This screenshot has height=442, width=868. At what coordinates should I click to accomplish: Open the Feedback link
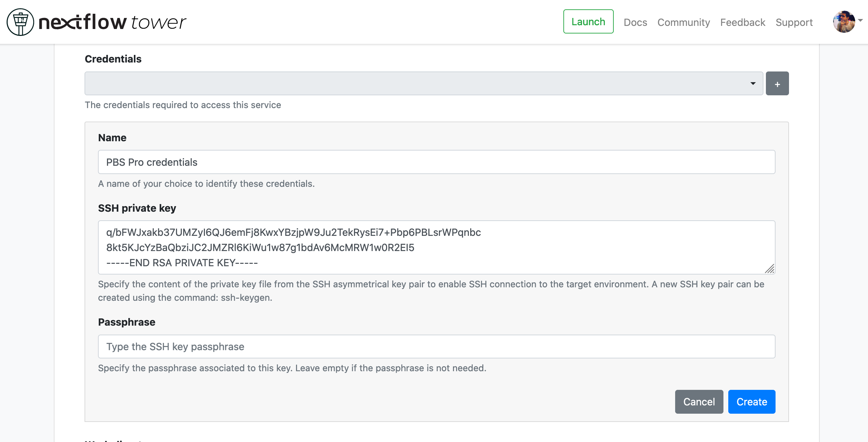[x=742, y=22]
